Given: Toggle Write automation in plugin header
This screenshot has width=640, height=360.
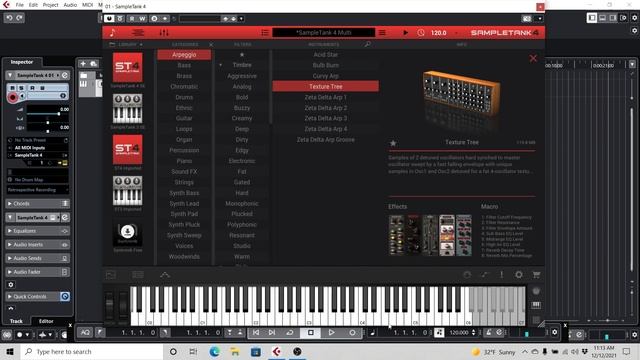Looking at the screenshot, I should click(x=142, y=18).
